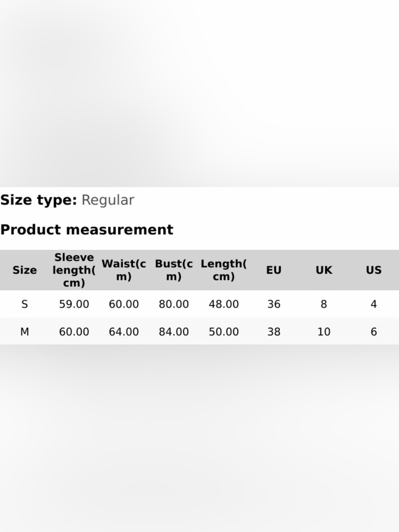Click the 64.00 waist value for M

(124, 332)
